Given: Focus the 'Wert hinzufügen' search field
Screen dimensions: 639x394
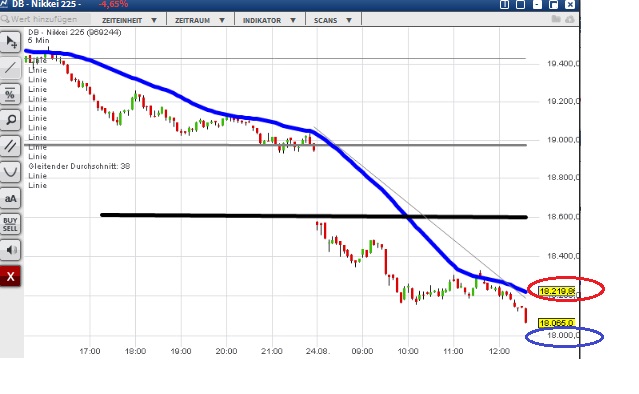Looking at the screenshot, I should [x=45, y=19].
